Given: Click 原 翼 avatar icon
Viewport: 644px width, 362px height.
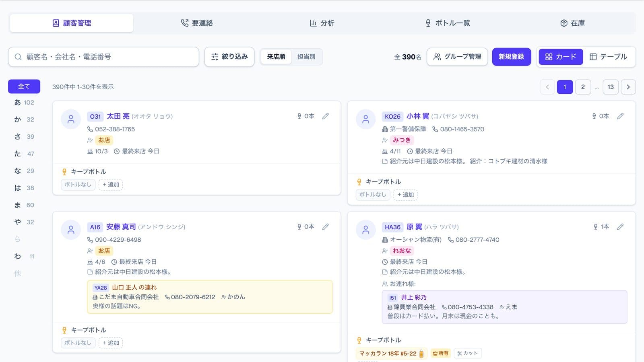Looking at the screenshot, I should pyautogui.click(x=366, y=230).
